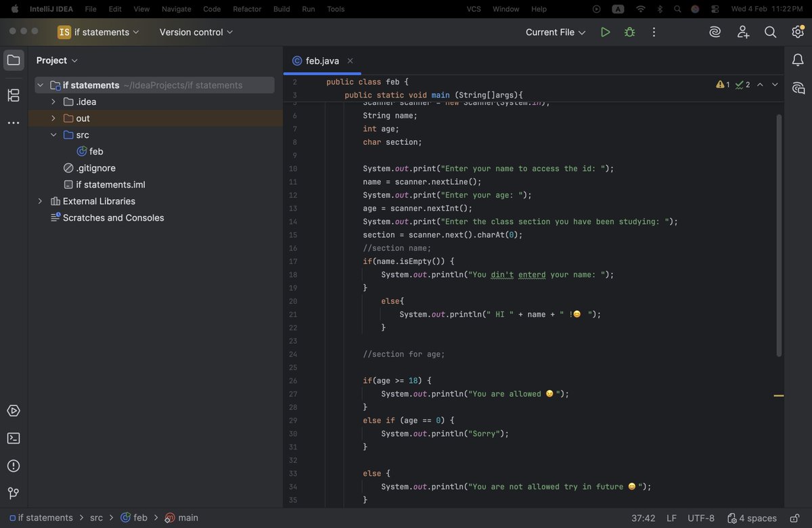812x528 pixels.
Task: Click 'main' method breadcrumb
Action: (181, 518)
